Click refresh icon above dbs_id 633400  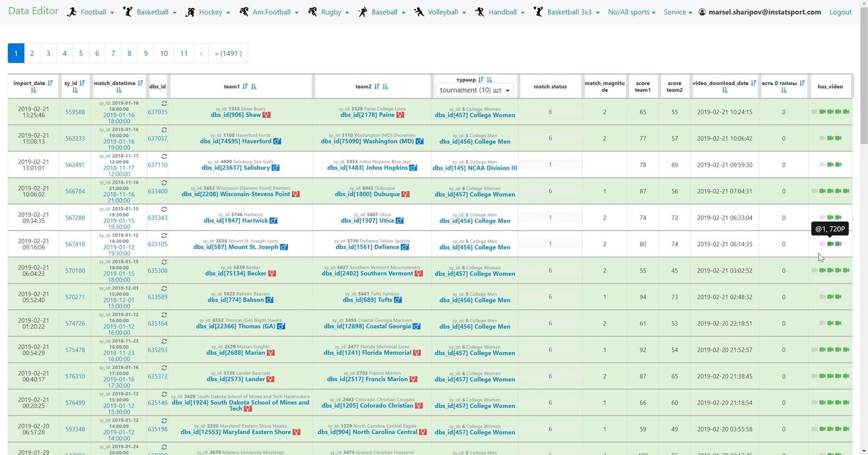(164, 183)
